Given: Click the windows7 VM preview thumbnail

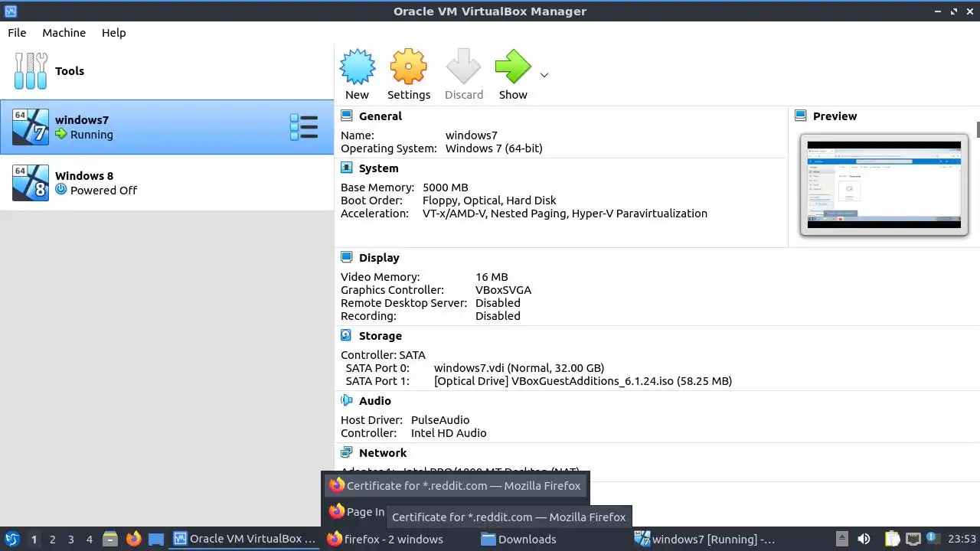Looking at the screenshot, I should point(884,184).
